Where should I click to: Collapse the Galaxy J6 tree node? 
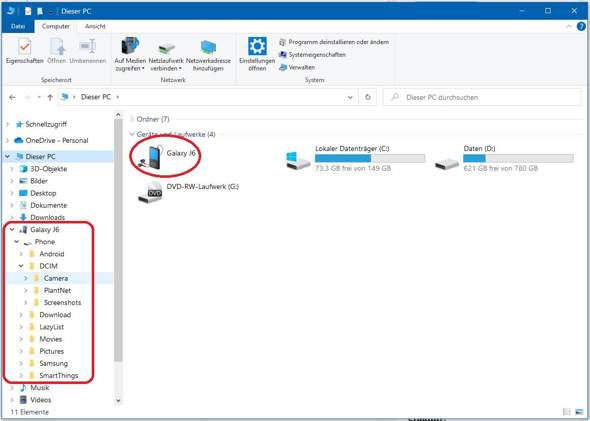coord(12,229)
